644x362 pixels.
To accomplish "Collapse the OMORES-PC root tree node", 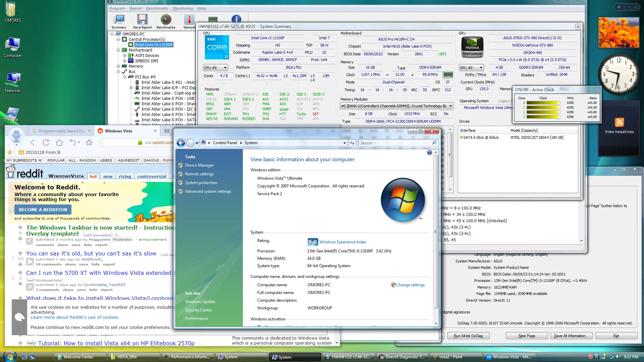I will pyautogui.click(x=112, y=34).
